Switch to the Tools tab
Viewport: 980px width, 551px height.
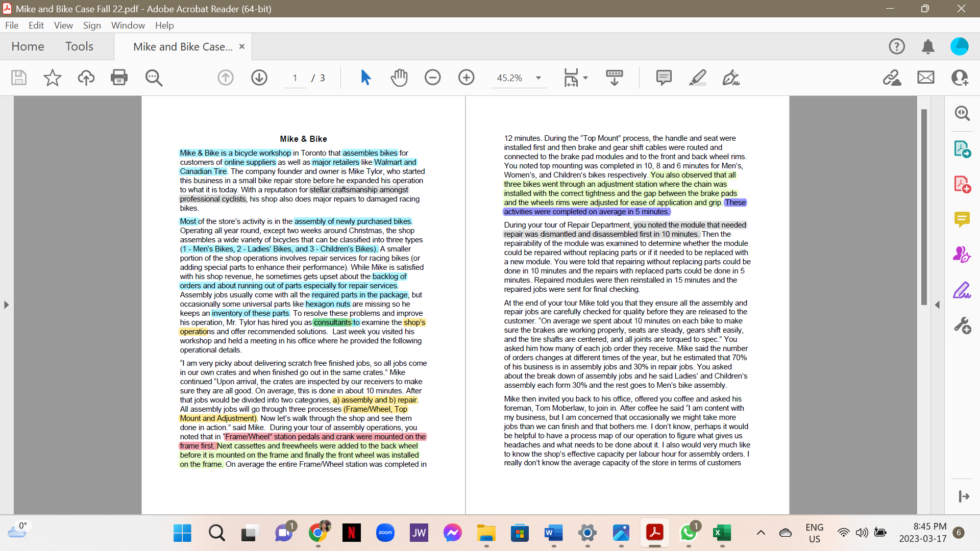pos(79,46)
